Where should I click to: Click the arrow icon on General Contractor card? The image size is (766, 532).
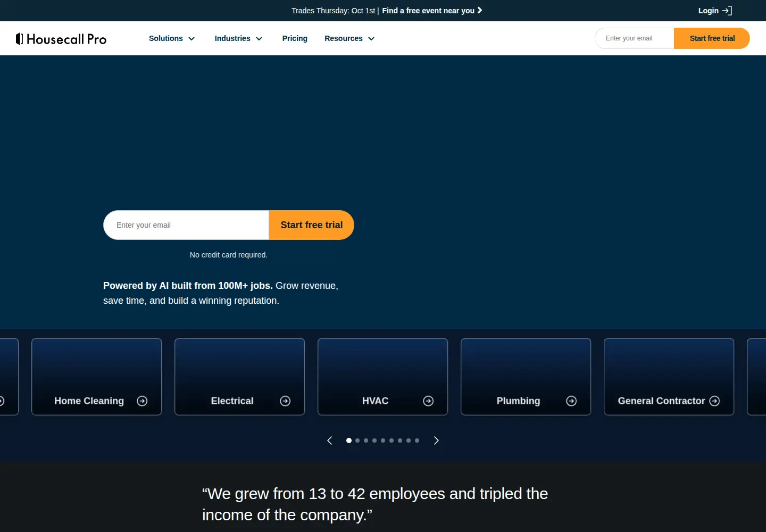[x=714, y=401]
